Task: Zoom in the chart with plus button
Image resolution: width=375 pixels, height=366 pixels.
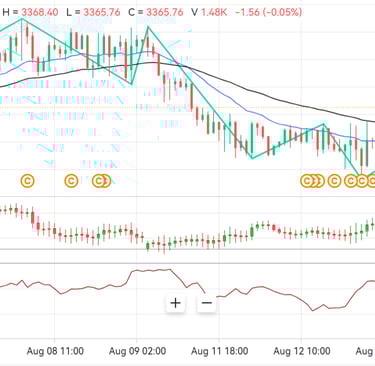Action: coord(175,303)
